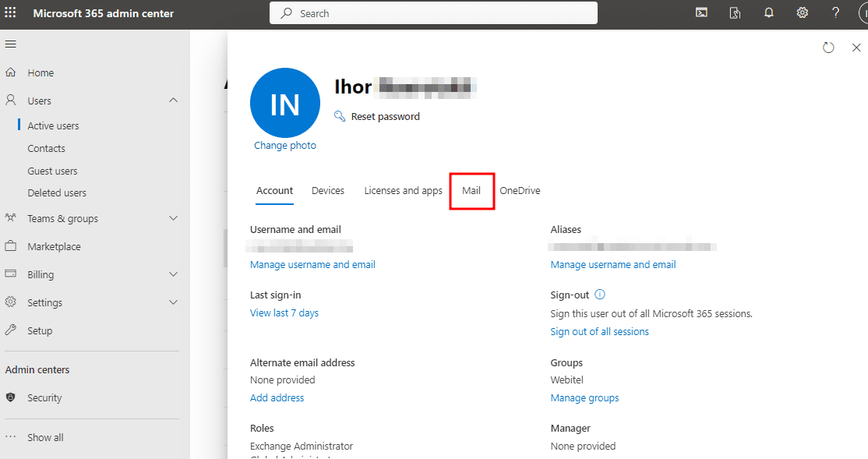The width and height of the screenshot is (868, 459).
Task: Click Reset password
Action: point(385,116)
